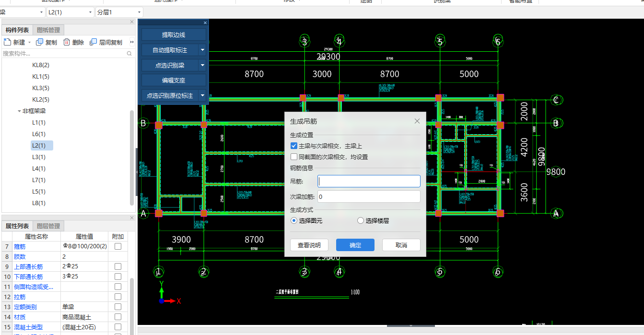
Task: Click the 复制 (Copy) component icon
Action: [40, 42]
